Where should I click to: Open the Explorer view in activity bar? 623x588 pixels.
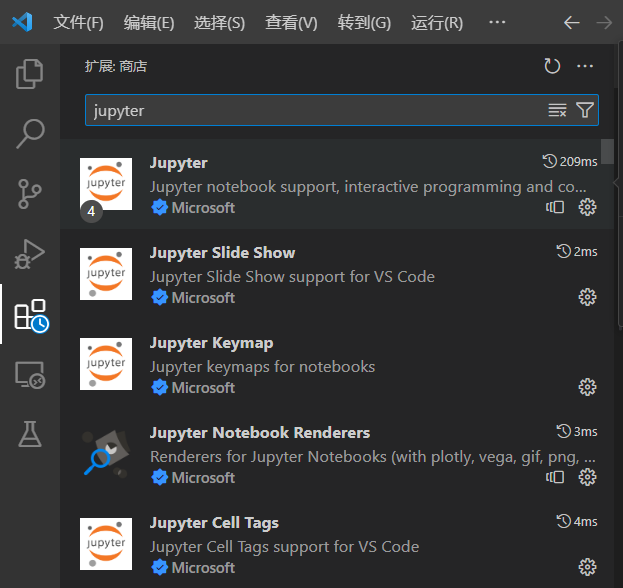[x=29, y=74]
